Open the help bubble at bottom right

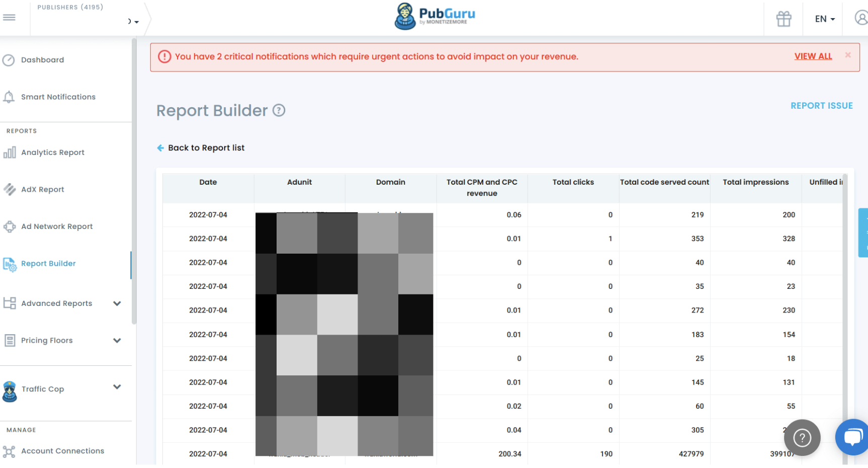coord(802,437)
